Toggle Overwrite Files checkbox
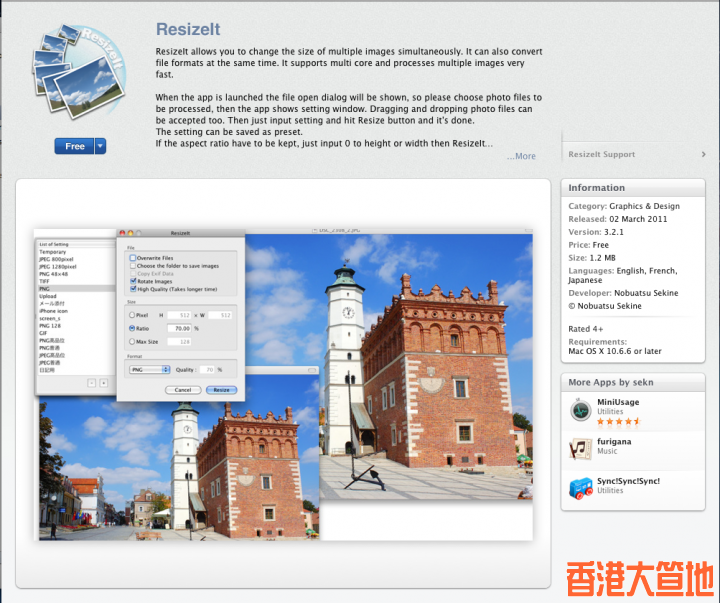This screenshot has height=603, width=720. click(133, 258)
